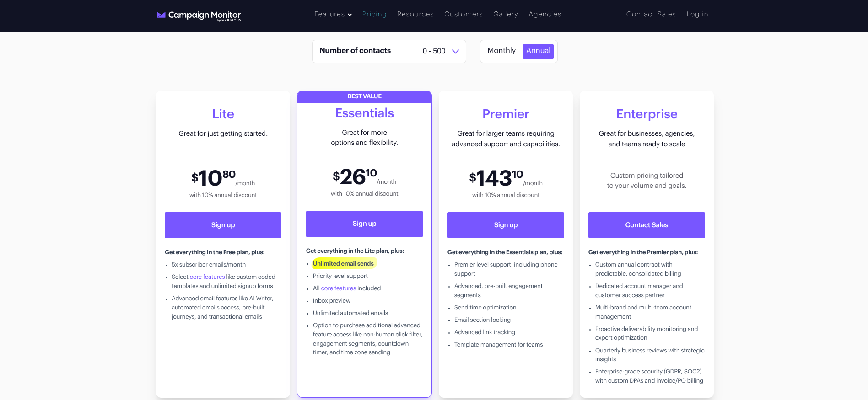This screenshot has height=400, width=868.
Task: Open the Pricing page in navigation
Action: [374, 14]
